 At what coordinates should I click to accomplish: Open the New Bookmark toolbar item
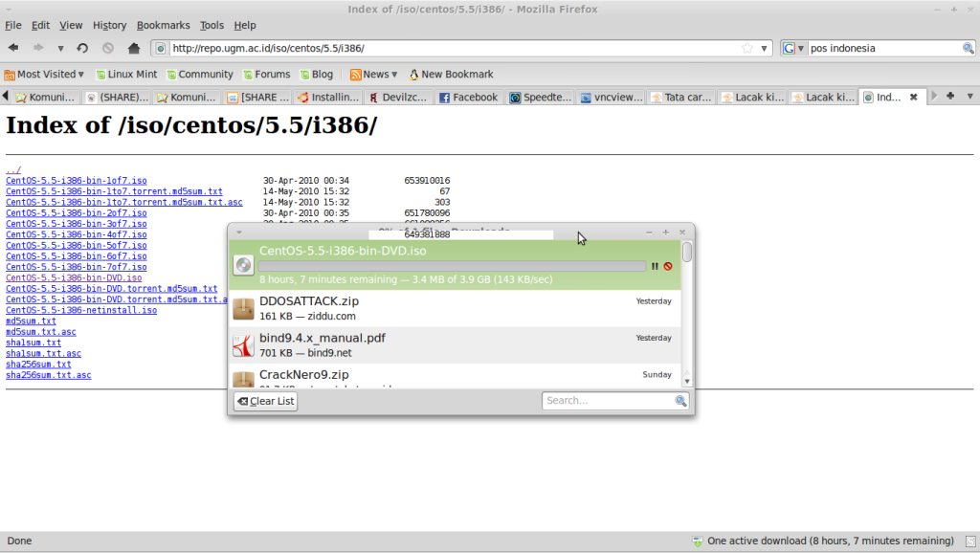point(451,75)
